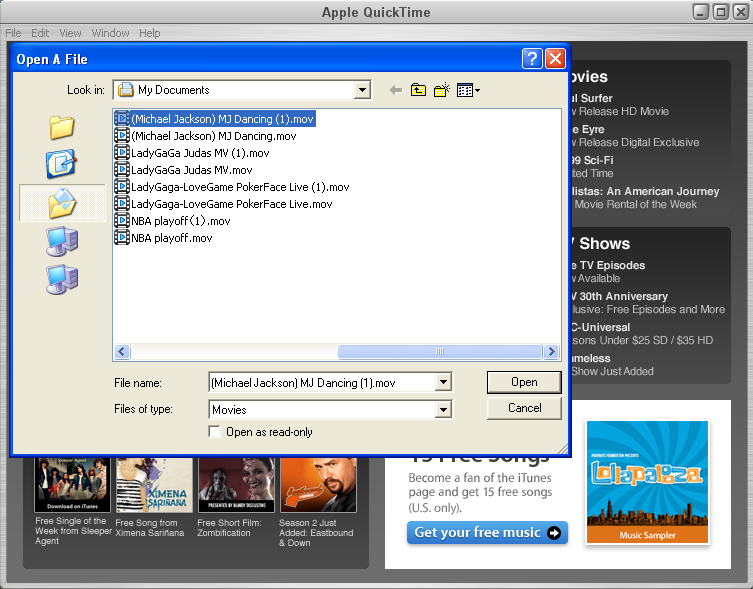Open the upper computer shortcut in places bar
This screenshot has width=753, height=589.
click(x=62, y=241)
